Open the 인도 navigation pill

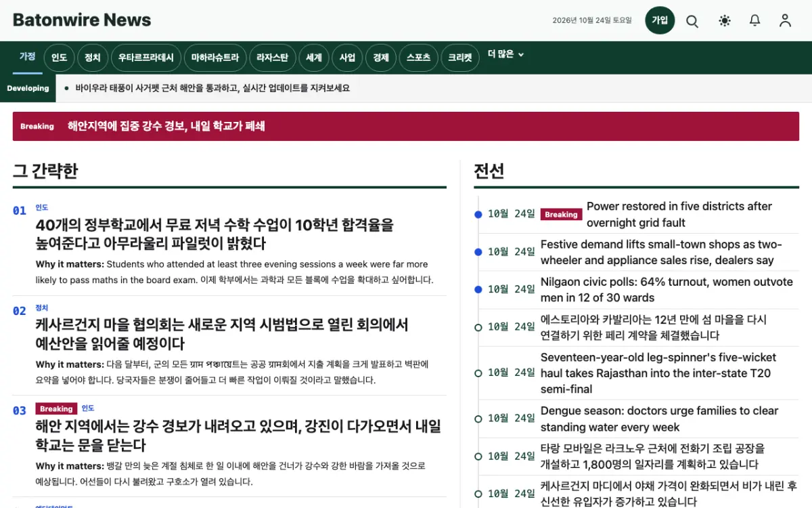click(60, 58)
